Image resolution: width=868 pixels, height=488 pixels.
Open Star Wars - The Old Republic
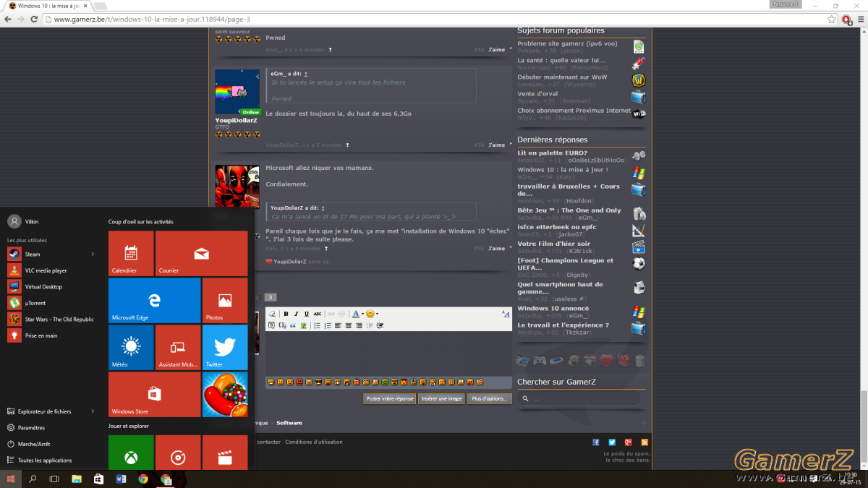point(51,320)
